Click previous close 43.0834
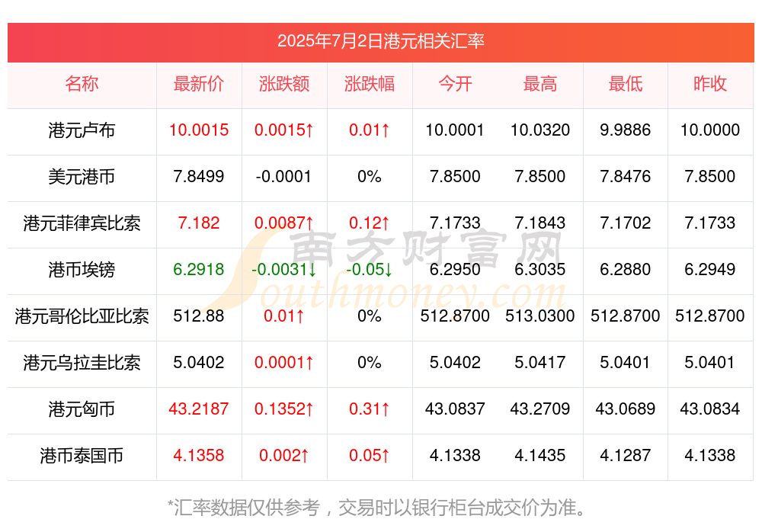 pos(710,409)
